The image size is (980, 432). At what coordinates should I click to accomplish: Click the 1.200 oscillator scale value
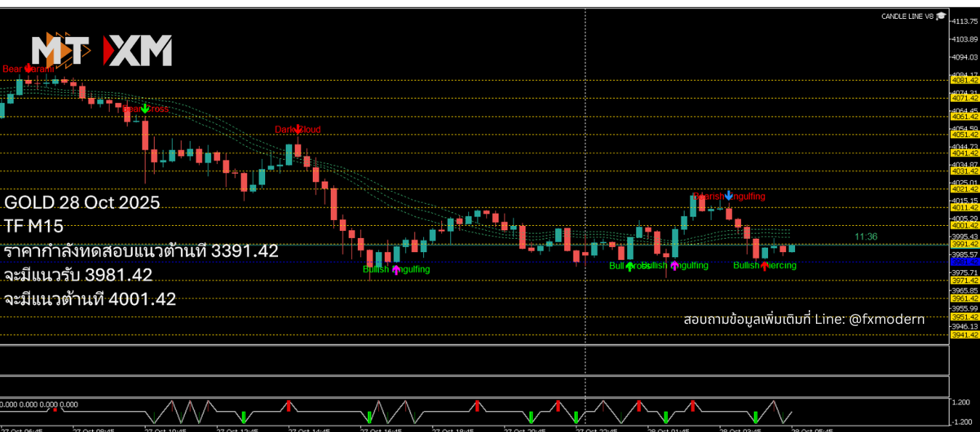click(x=960, y=402)
